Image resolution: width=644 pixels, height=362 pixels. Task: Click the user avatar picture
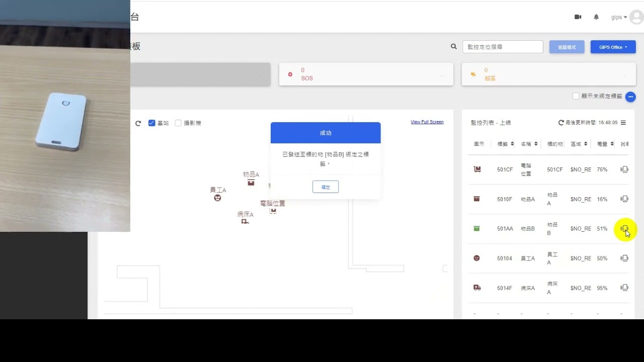(x=636, y=17)
